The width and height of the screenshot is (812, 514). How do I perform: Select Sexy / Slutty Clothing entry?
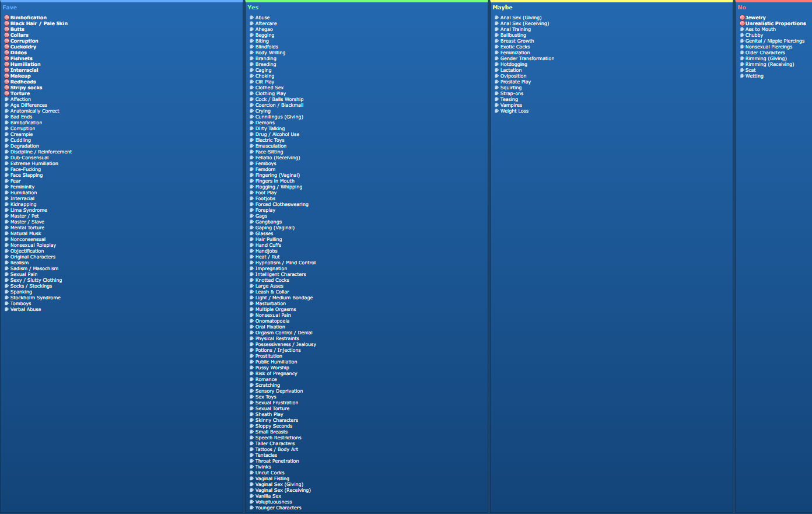click(x=36, y=280)
